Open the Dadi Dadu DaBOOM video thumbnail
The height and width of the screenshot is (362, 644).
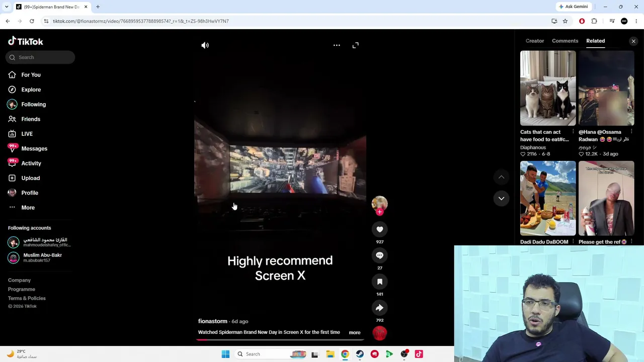click(x=548, y=198)
